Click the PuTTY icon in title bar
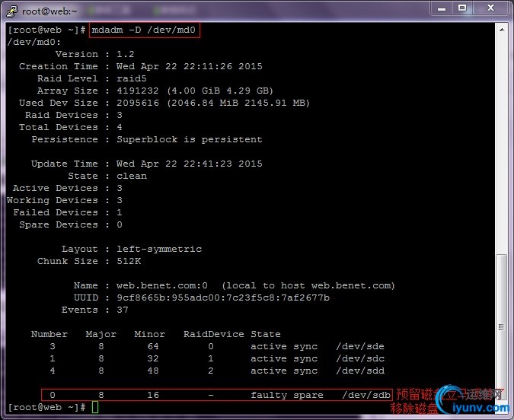The width and height of the screenshot is (514, 420). 12,11
